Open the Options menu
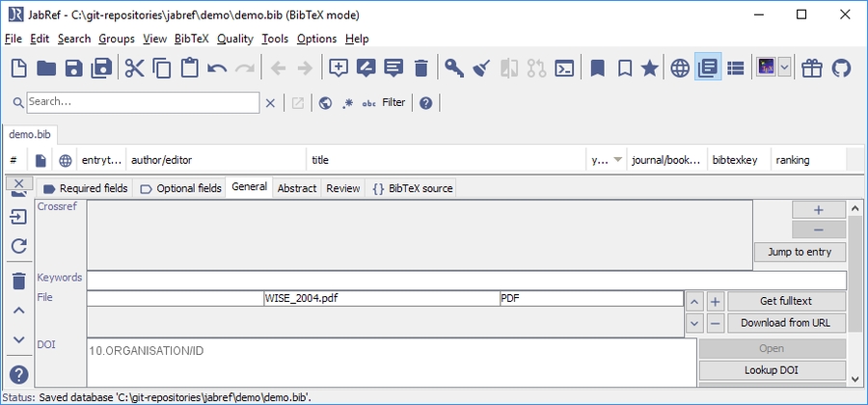 316,39
